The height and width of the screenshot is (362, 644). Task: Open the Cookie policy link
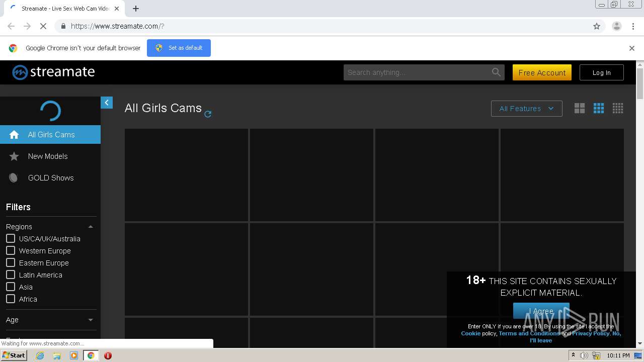pyautogui.click(x=470, y=333)
